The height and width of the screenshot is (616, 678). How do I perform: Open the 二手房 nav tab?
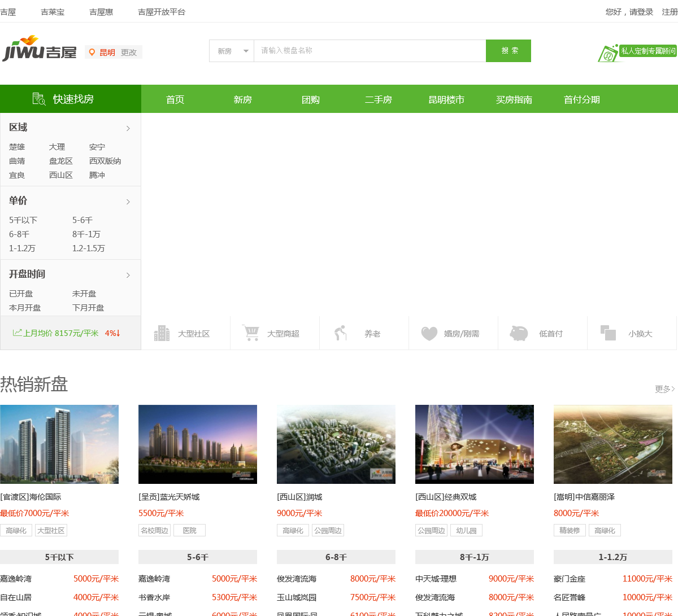click(x=379, y=99)
